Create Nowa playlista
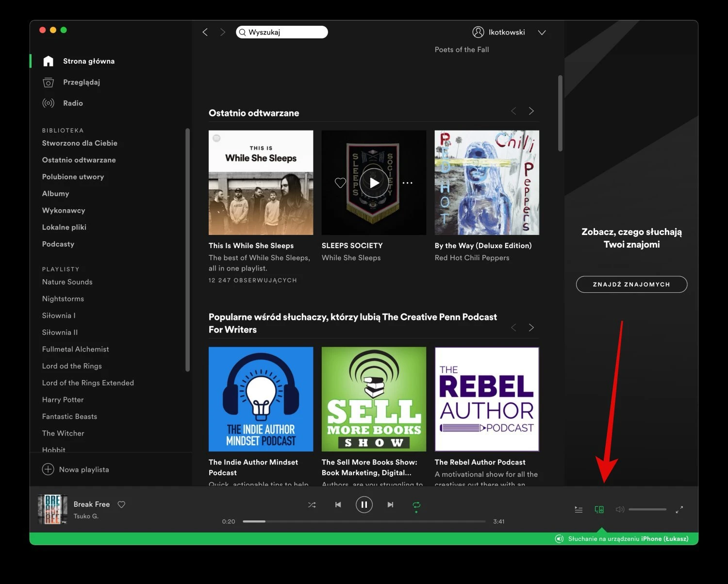728x584 pixels. (84, 469)
